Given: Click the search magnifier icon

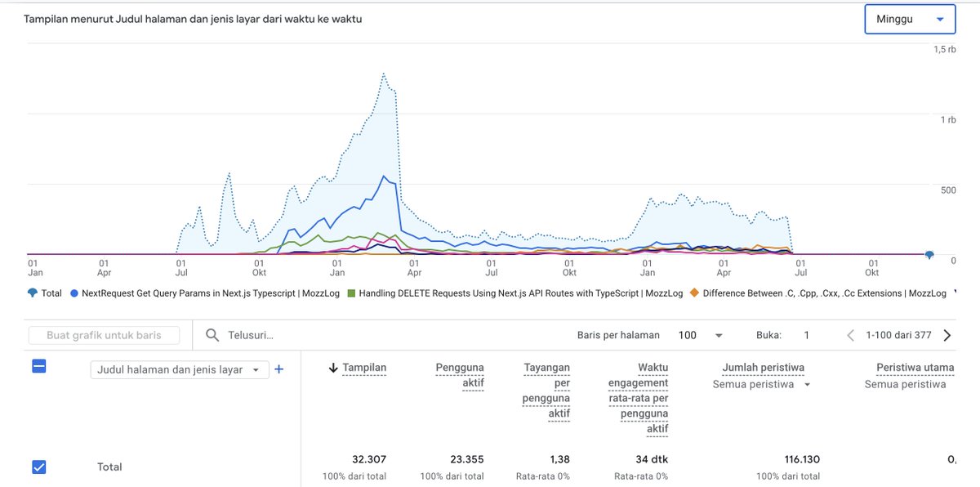Looking at the screenshot, I should (212, 335).
